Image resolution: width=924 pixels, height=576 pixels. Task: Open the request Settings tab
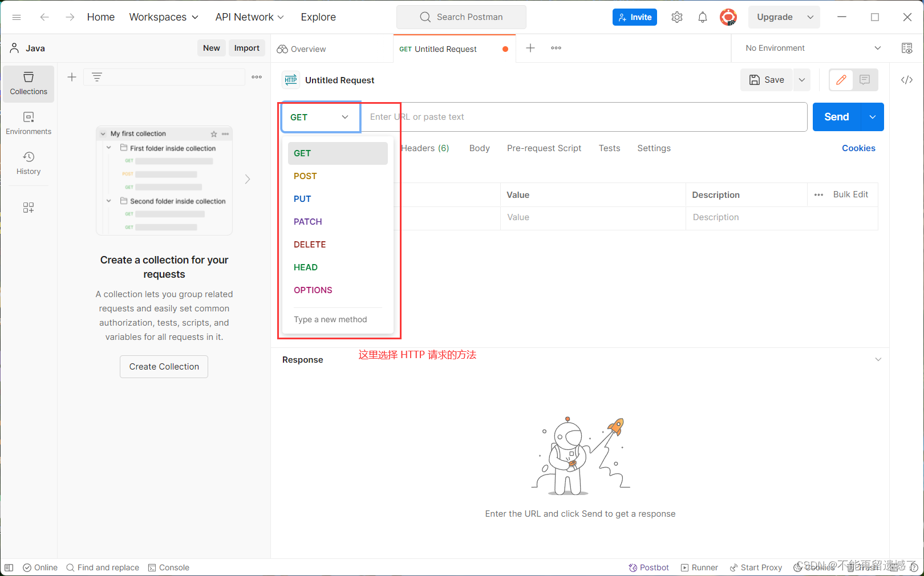coord(654,148)
